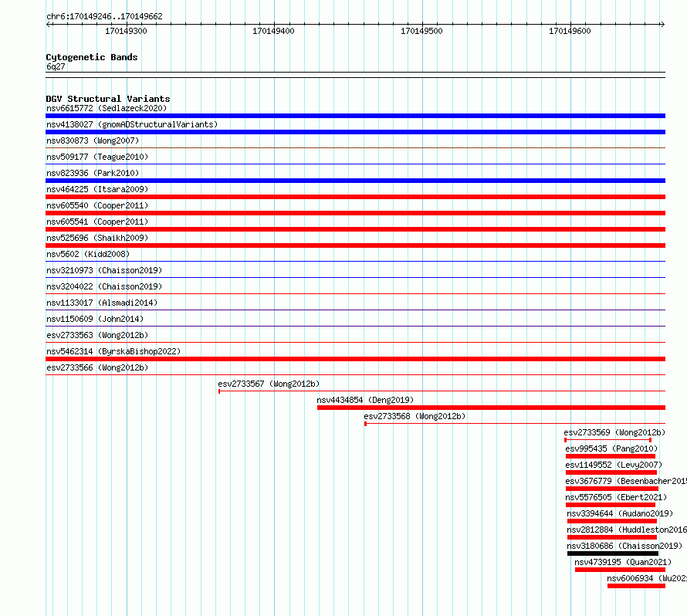687x616 pixels.
Task: Click nsv6006934 Wu variant label
Action: (x=647, y=578)
